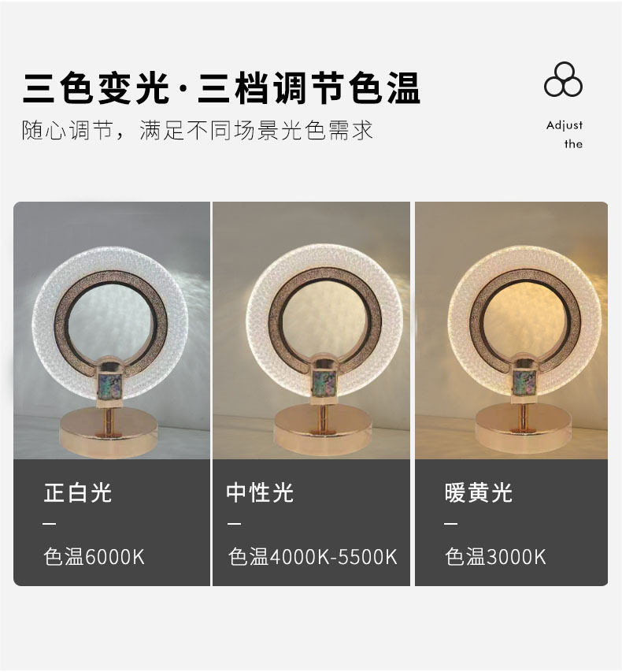Click the dash under 正白光
Viewport: 622px width, 672px height.
click(x=50, y=523)
